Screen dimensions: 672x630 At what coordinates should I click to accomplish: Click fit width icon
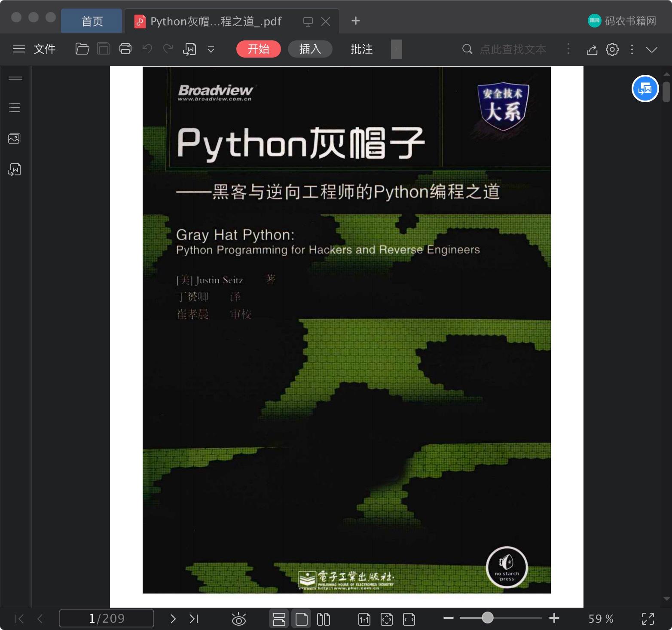pos(409,619)
